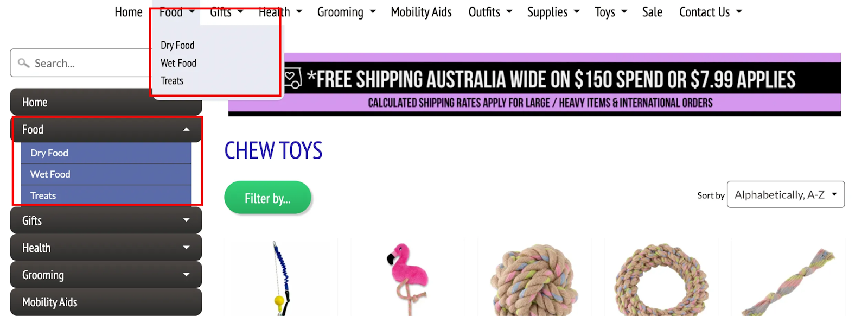Expand the Health sidebar section

point(186,247)
